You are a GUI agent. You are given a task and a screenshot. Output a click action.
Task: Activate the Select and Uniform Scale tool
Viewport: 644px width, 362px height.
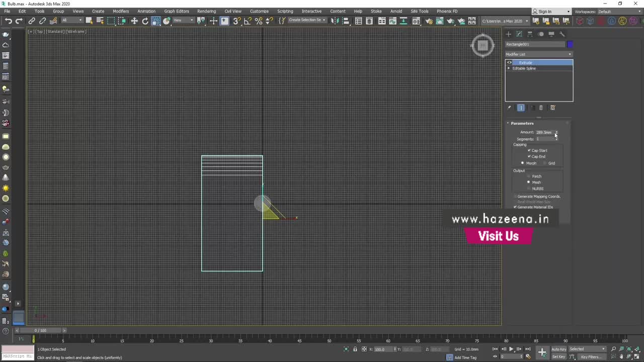click(x=156, y=21)
